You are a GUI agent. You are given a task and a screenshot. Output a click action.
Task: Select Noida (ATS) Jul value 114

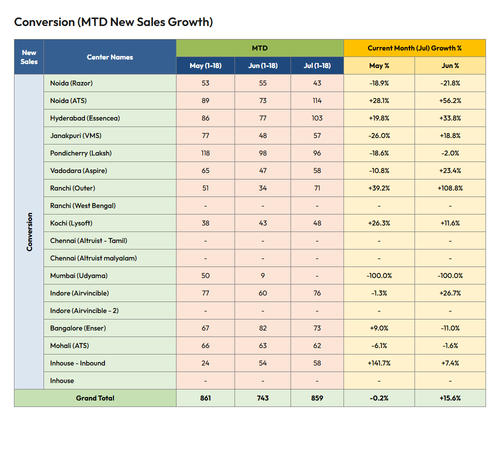(x=317, y=101)
